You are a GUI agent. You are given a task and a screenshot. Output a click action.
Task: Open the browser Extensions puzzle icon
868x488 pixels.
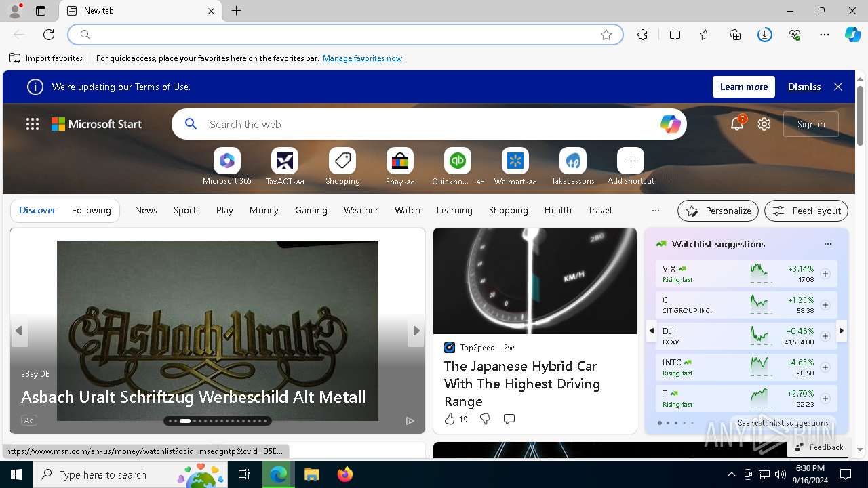coord(642,35)
